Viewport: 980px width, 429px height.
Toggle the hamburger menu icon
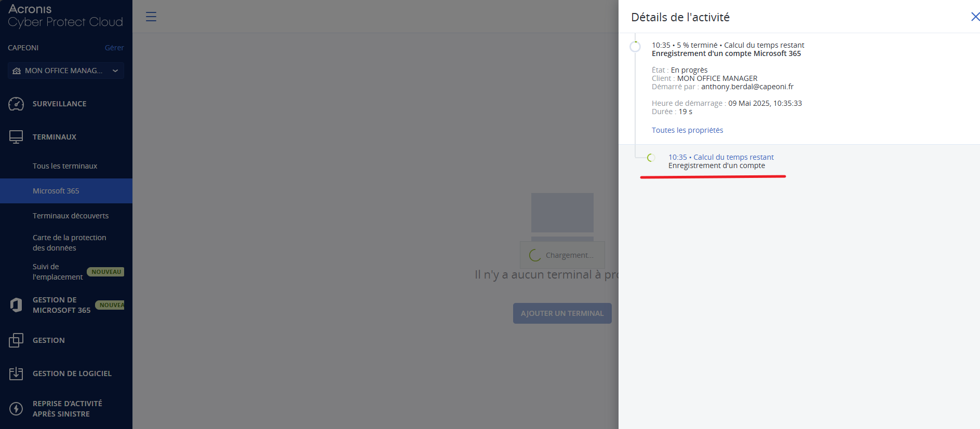pos(151,17)
